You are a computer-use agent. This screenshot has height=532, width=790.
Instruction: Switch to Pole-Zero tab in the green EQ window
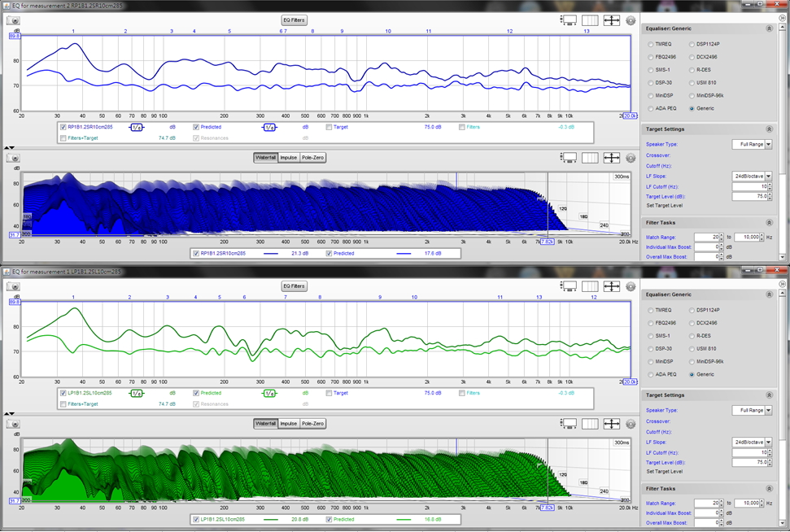[x=313, y=424]
